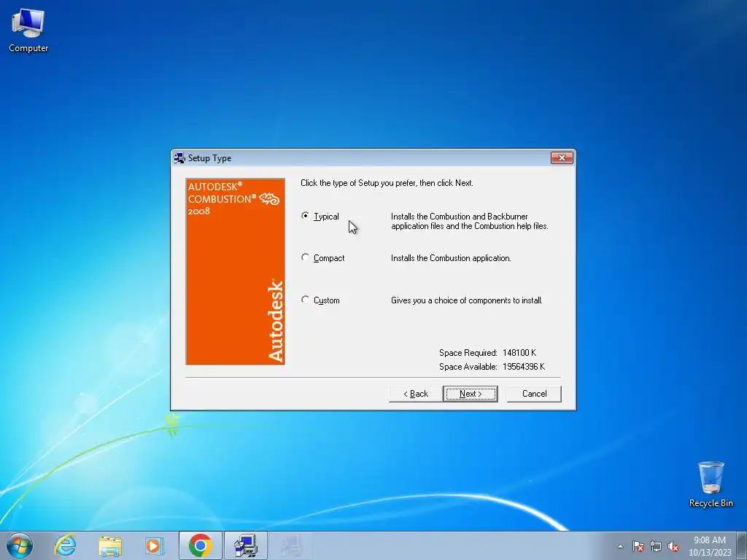Click the 'Installs the Combustion application.' text

tap(451, 258)
